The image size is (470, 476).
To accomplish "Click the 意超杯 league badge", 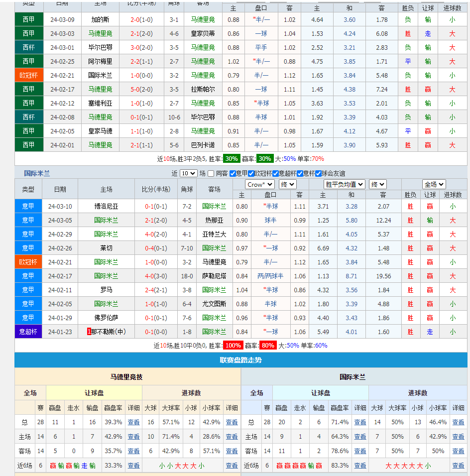I will point(28,332).
